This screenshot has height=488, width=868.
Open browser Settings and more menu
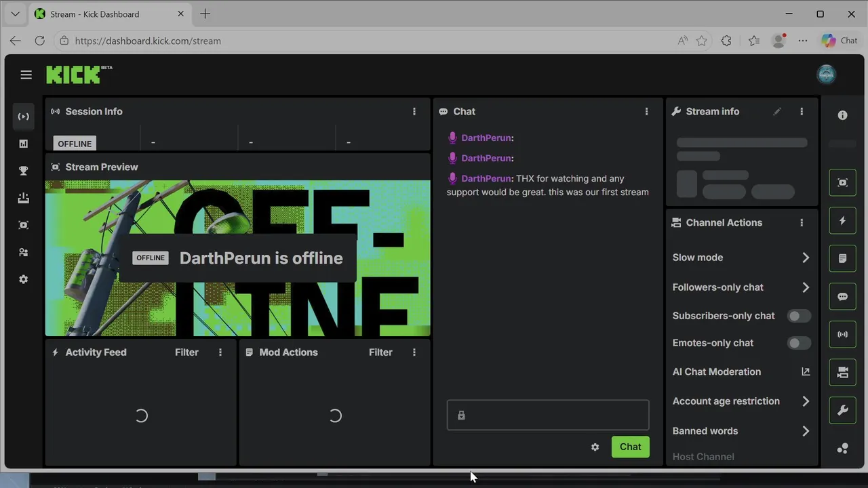pos(803,41)
